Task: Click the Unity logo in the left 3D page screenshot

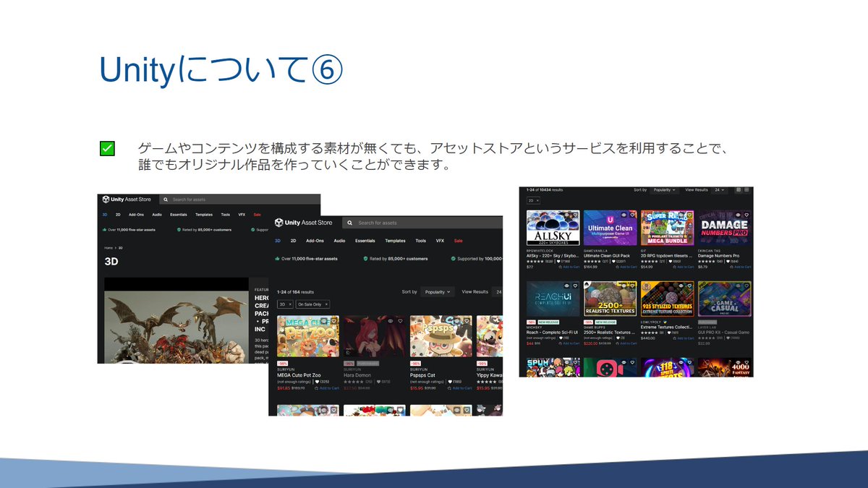Action: (105, 199)
